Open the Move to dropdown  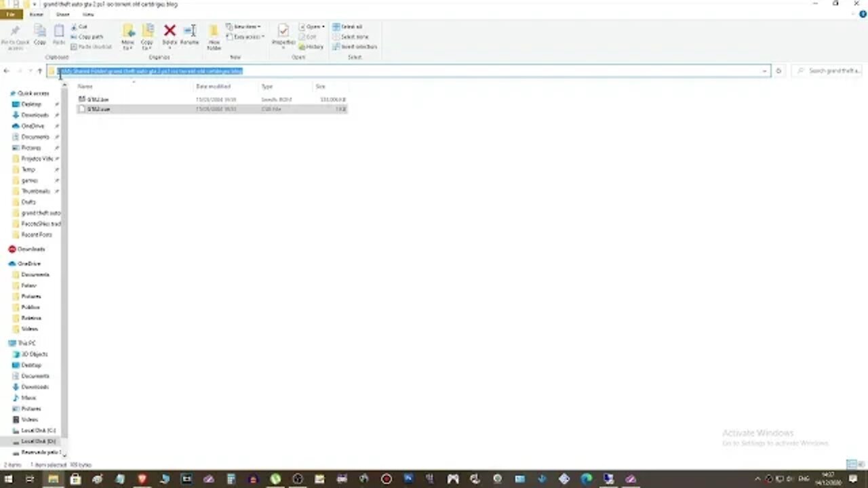tap(127, 37)
